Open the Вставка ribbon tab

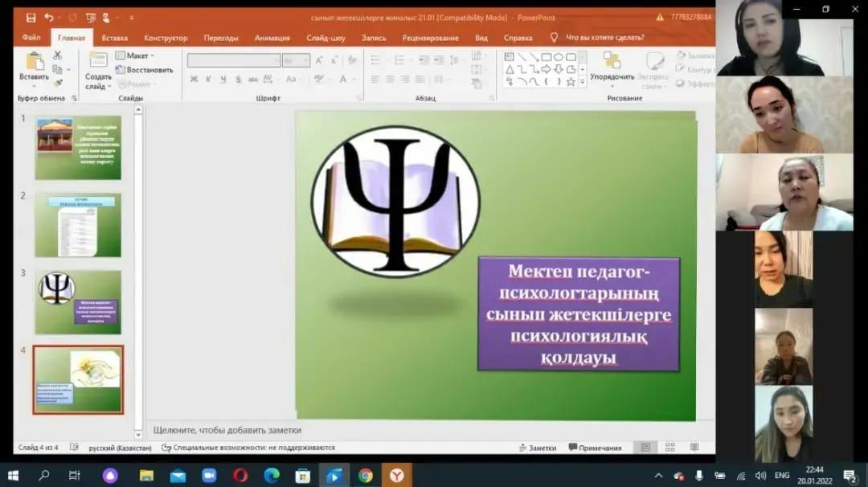pos(115,38)
